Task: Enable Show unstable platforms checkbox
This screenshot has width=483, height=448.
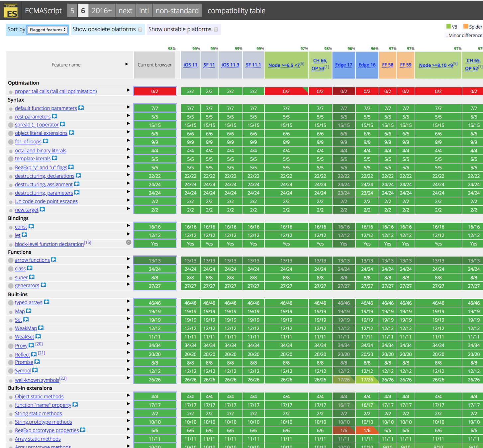Action: click(216, 30)
